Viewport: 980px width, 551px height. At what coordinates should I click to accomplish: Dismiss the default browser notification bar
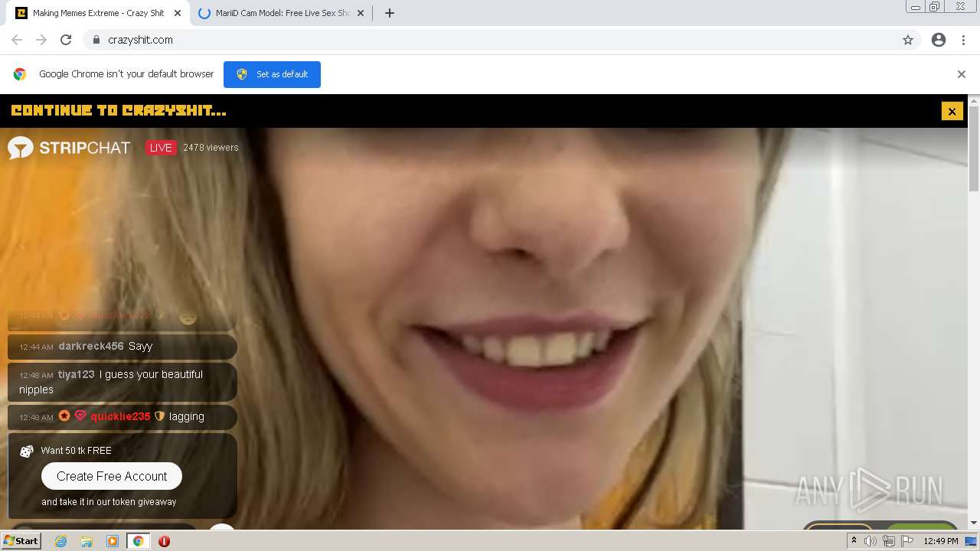click(961, 74)
